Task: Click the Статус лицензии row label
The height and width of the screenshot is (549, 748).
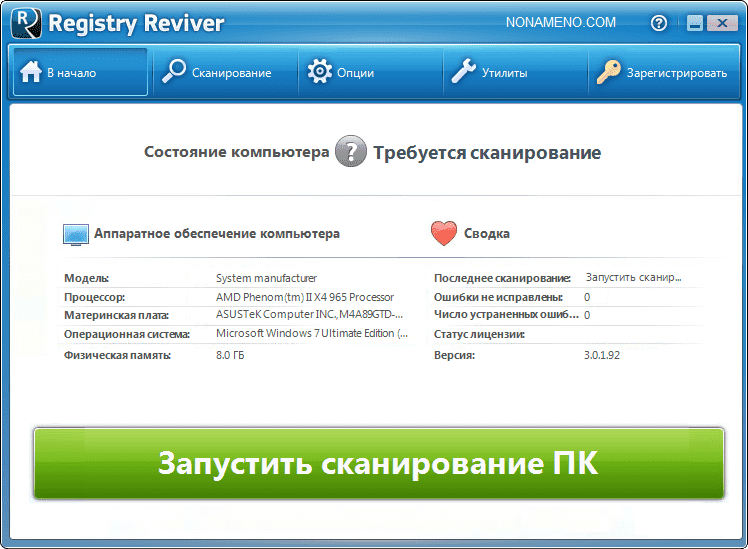Action: pos(480,333)
